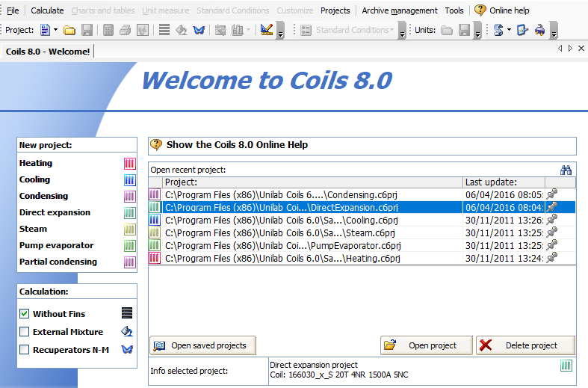588x388 pixels.
Task: Start a new Partial condensing project
Action: [x=58, y=262]
